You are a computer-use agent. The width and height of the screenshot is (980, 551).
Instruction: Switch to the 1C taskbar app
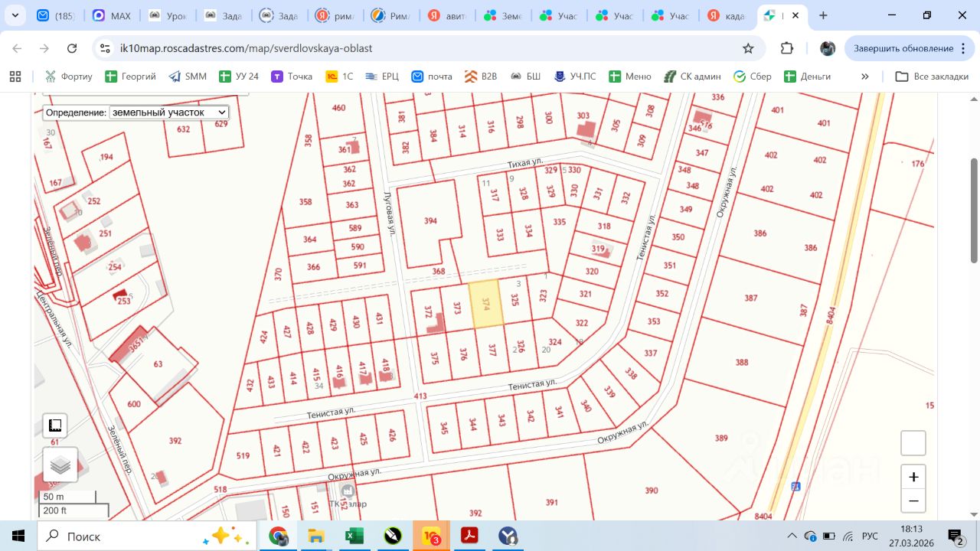pyautogui.click(x=431, y=536)
